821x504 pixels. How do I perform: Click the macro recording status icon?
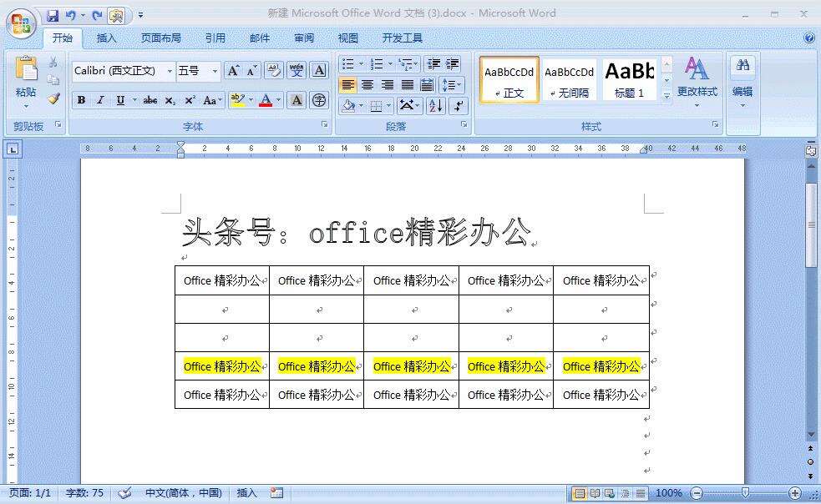pos(276,493)
